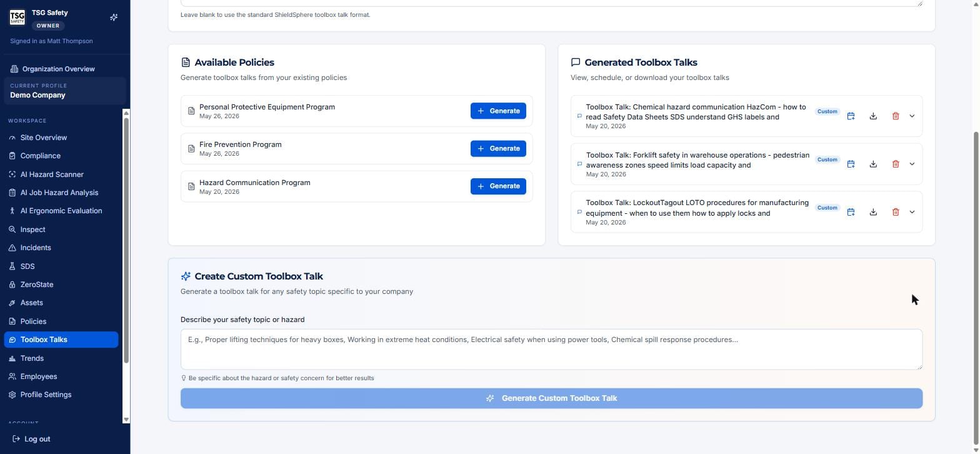Click the OWNER role badge

pos(48,26)
